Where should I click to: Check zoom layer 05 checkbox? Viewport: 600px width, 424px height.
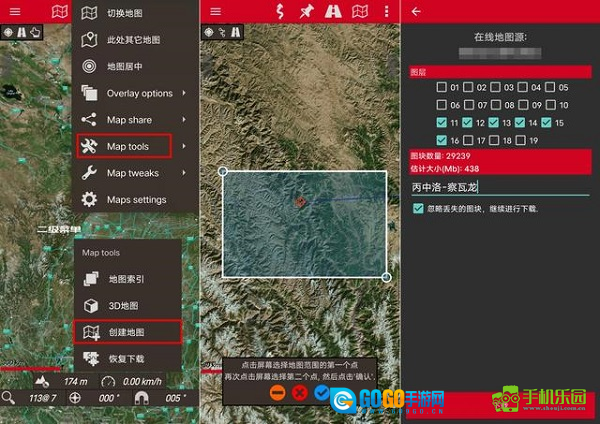547,87
